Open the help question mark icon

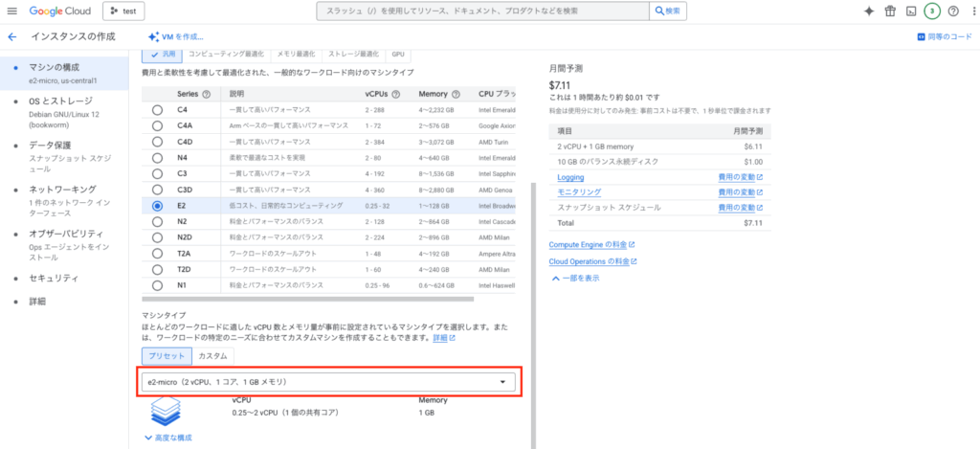click(x=953, y=11)
